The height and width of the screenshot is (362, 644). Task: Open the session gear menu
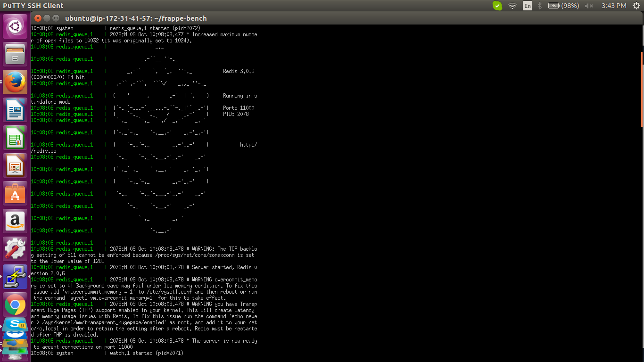(636, 6)
